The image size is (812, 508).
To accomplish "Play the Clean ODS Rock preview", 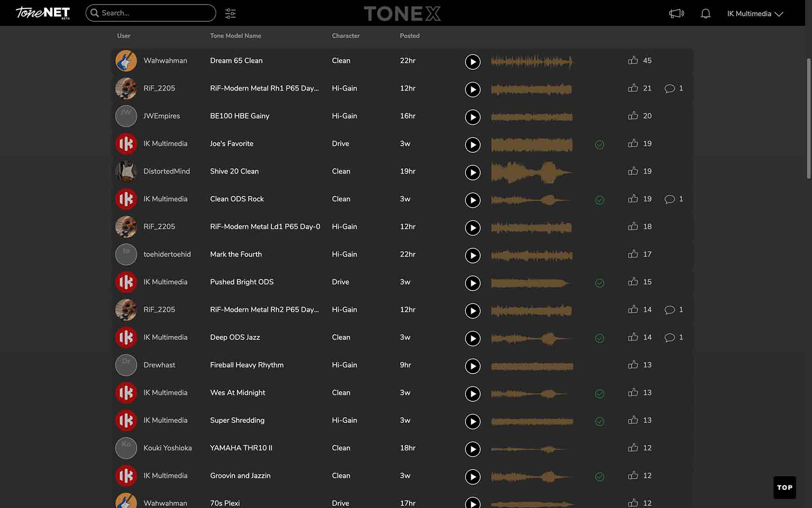I will click(x=473, y=200).
